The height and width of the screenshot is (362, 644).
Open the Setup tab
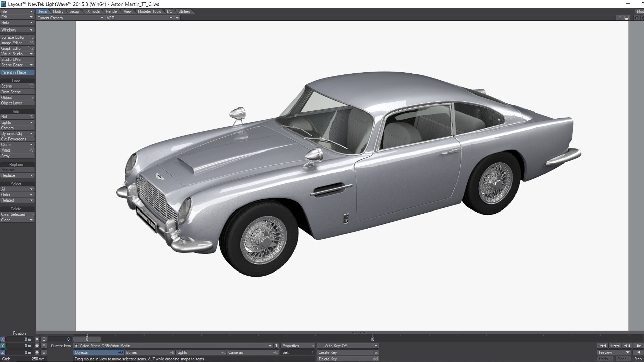coord(74,11)
